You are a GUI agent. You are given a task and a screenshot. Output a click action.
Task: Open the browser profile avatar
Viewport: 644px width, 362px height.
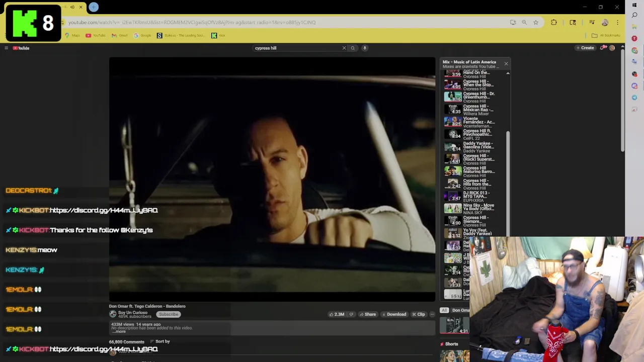coord(605,22)
